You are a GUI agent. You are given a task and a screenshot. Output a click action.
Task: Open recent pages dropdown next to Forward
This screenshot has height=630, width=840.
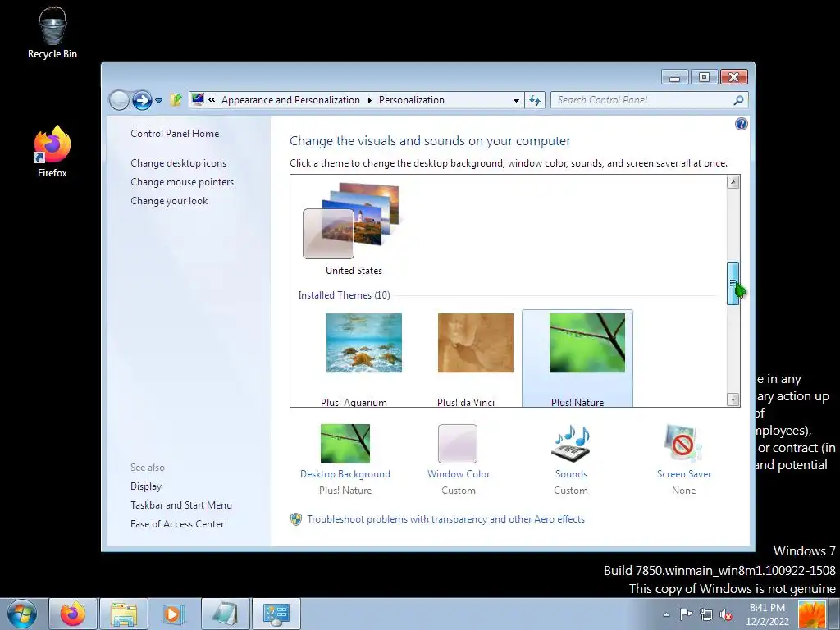click(x=158, y=101)
